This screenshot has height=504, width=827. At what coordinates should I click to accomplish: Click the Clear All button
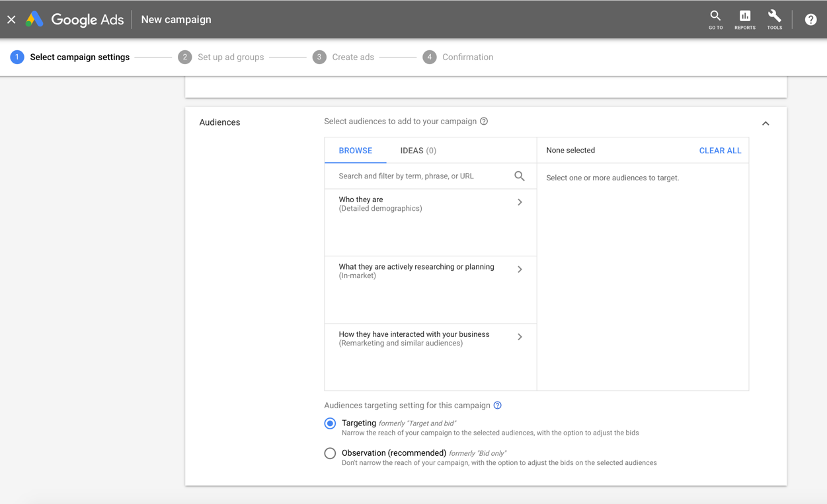click(720, 151)
